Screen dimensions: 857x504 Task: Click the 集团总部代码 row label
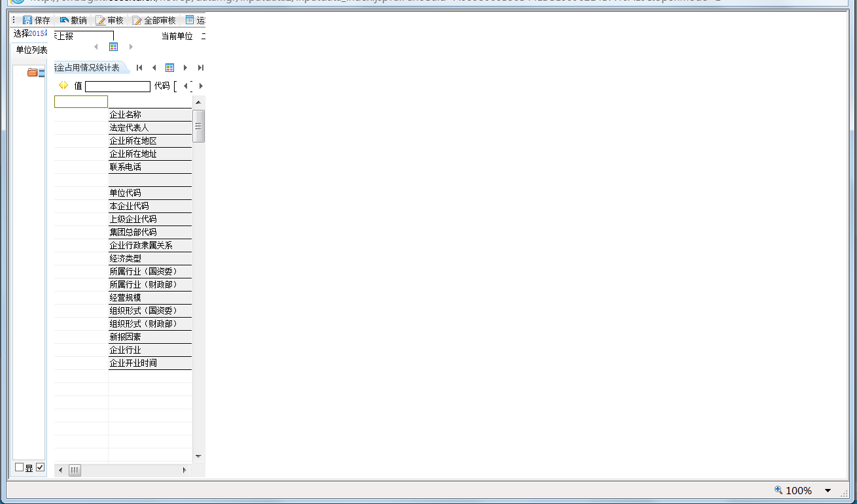[150, 232]
